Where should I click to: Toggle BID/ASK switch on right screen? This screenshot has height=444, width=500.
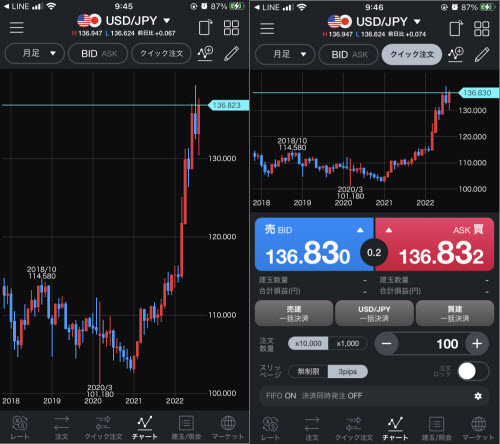[x=349, y=54]
